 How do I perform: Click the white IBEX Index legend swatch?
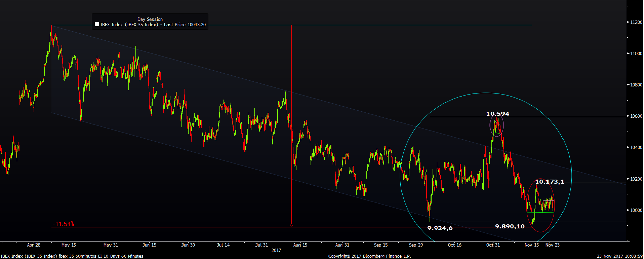pyautogui.click(x=97, y=25)
